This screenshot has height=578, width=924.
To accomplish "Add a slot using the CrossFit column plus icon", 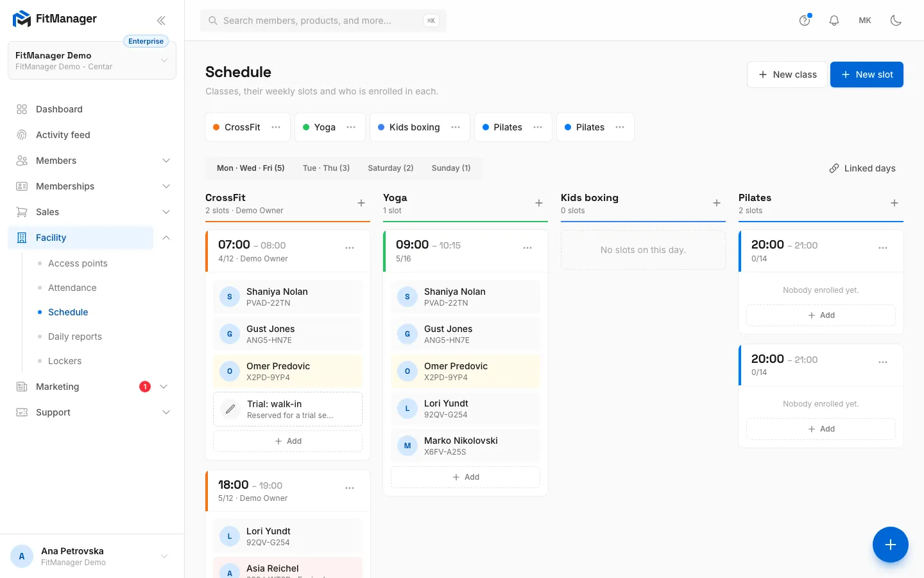I will (361, 203).
